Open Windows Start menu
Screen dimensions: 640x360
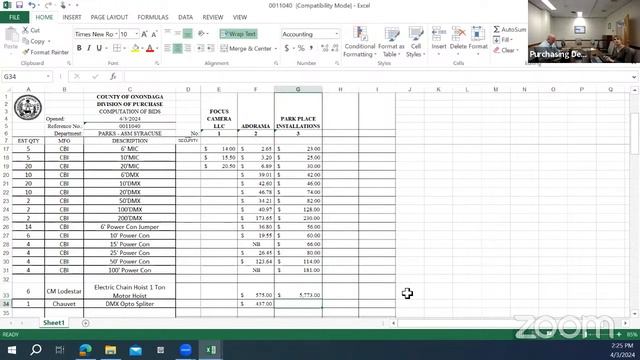(11, 350)
